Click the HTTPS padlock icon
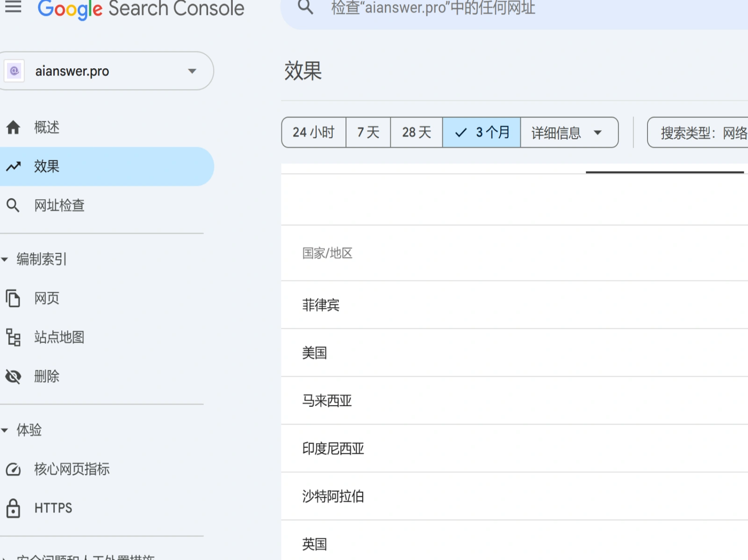 tap(14, 508)
